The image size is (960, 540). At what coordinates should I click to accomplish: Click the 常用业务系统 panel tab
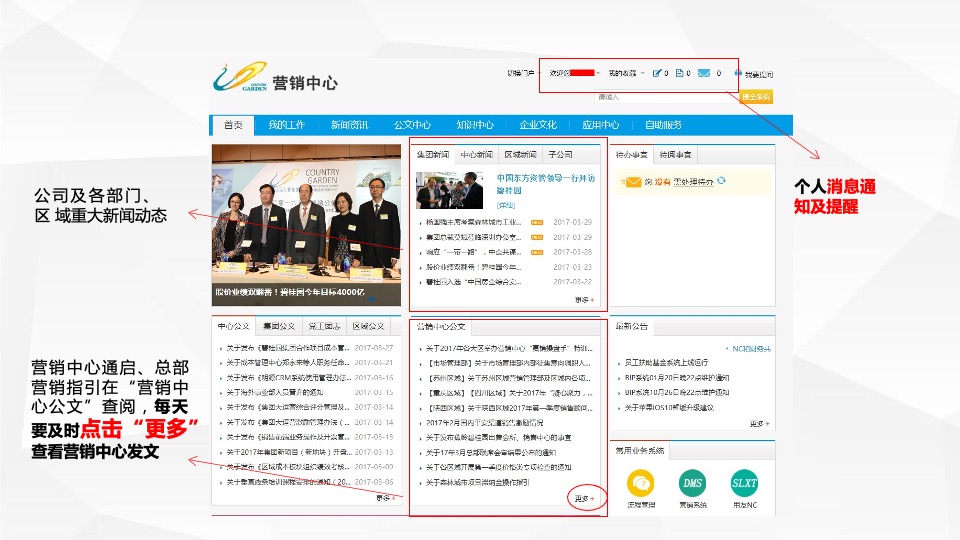[x=640, y=451]
